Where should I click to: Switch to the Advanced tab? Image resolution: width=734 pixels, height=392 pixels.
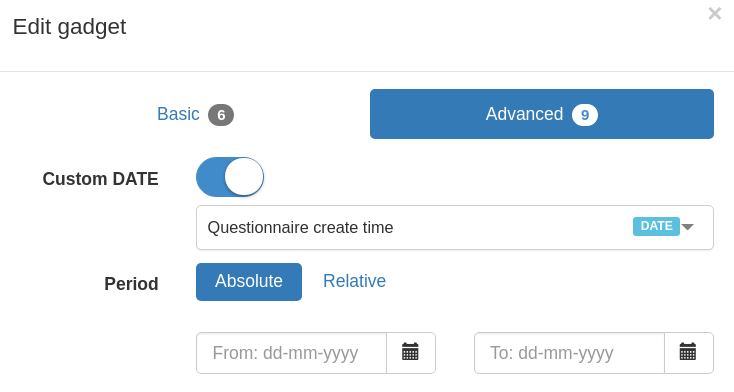tap(542, 114)
